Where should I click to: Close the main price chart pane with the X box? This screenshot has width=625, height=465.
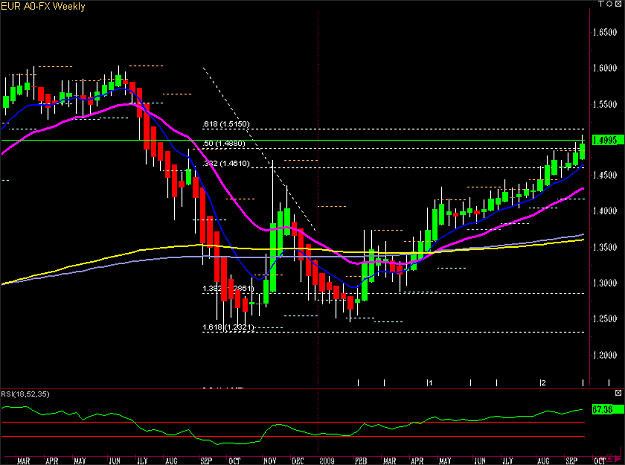point(619,4)
